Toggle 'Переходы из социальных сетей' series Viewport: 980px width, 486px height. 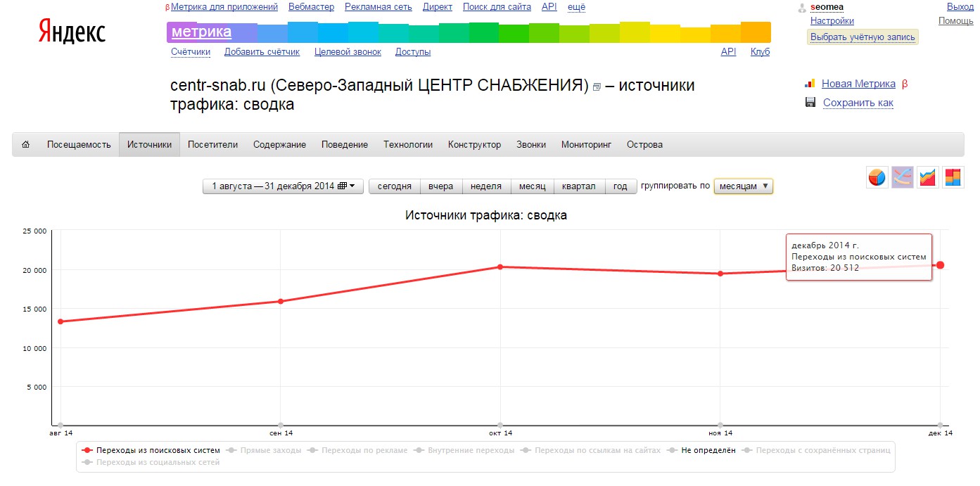[x=151, y=462]
